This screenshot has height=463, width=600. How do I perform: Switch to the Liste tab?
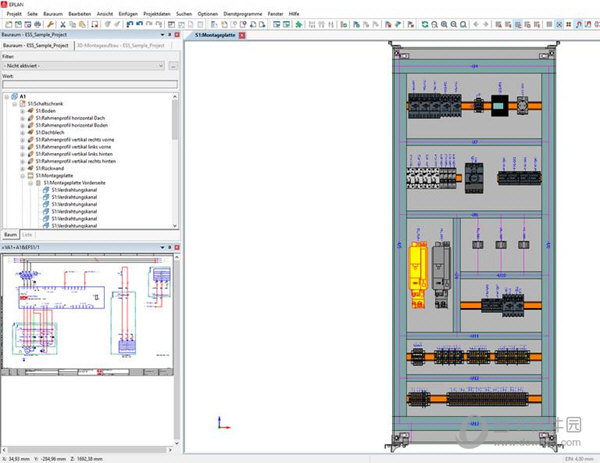(28, 234)
